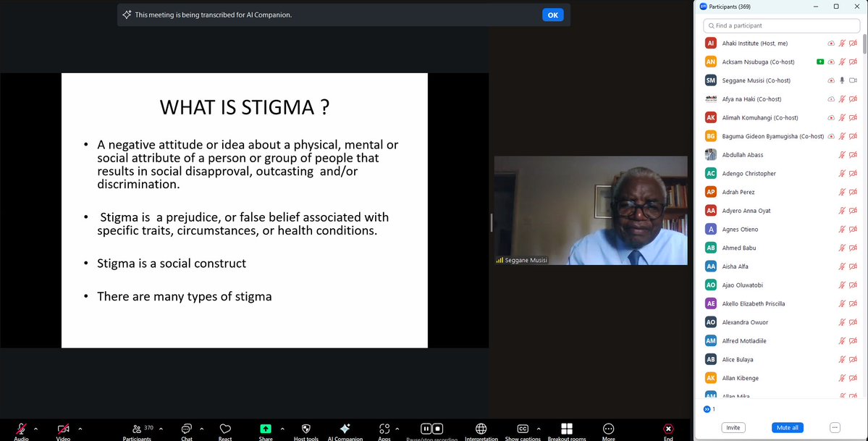Select participant Allan Kibenge
This screenshot has height=441, width=868.
[781, 378]
